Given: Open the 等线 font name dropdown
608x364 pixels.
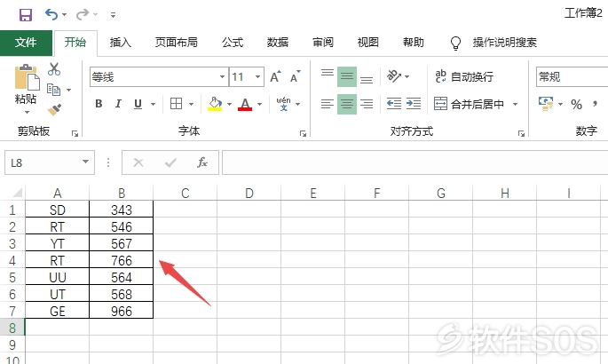Looking at the screenshot, I should pyautogui.click(x=222, y=76).
